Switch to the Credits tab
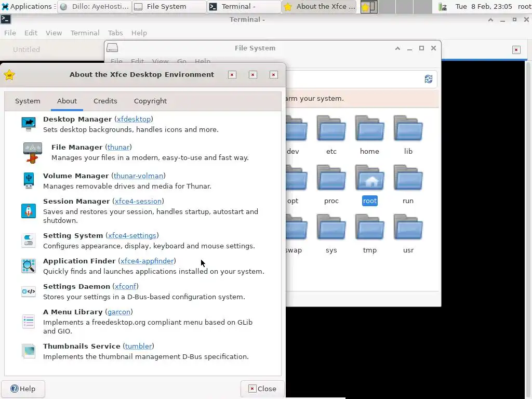Screen dimensions: 532x399 pyautogui.click(x=105, y=101)
